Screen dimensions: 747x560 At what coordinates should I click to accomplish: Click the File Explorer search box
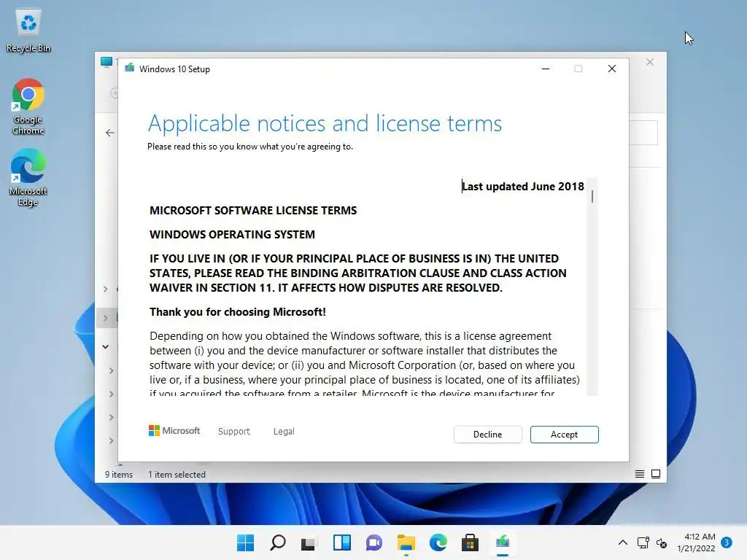point(643,133)
